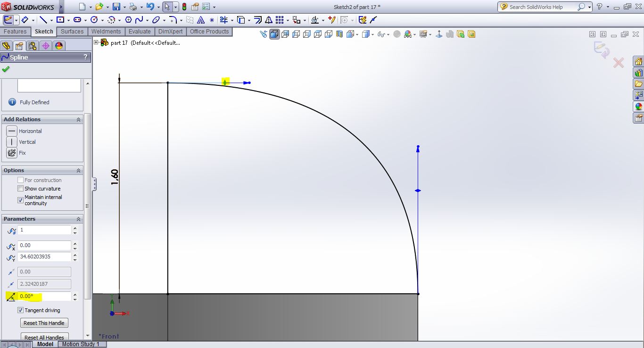
Task: Select the Convert Entities tool
Action: [241, 20]
